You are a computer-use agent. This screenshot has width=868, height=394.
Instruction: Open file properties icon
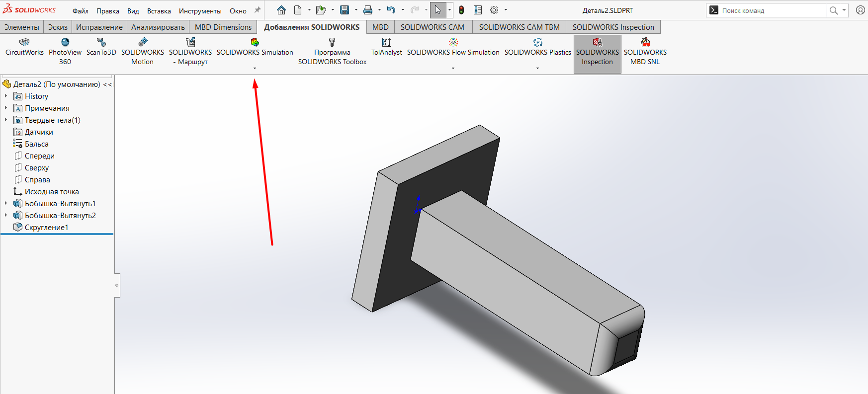tap(478, 10)
